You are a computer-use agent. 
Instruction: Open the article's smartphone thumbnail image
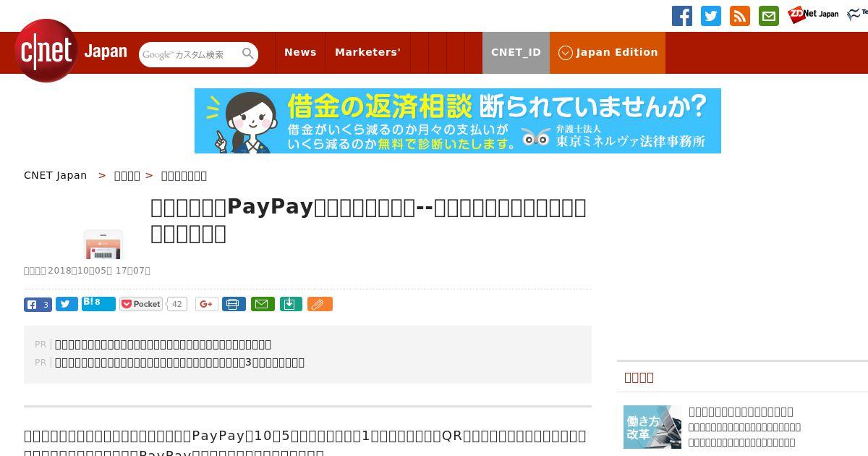click(x=103, y=245)
